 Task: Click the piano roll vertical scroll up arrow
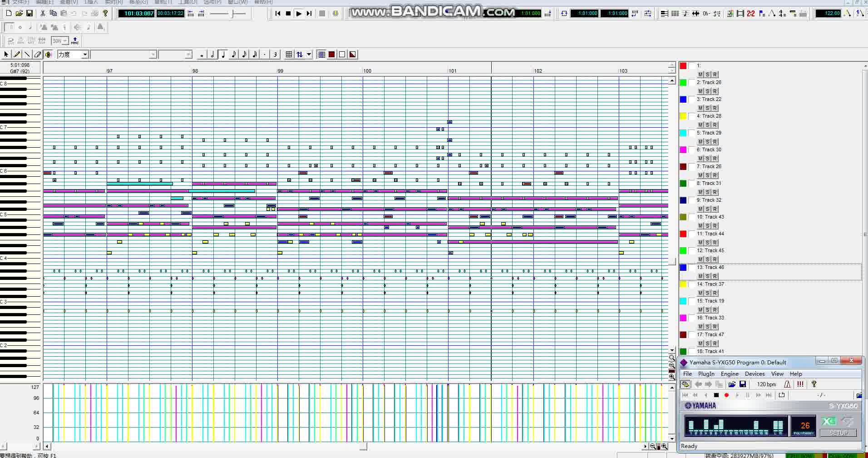[672, 81]
